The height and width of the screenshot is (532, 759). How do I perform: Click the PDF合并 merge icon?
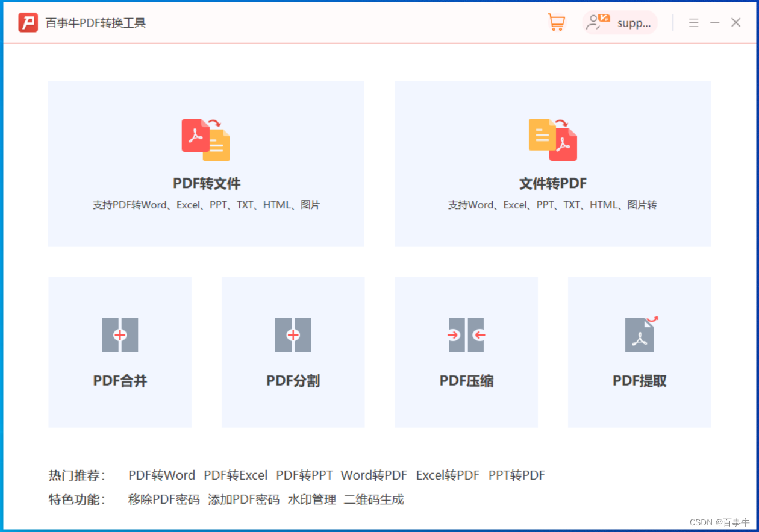pyautogui.click(x=120, y=335)
